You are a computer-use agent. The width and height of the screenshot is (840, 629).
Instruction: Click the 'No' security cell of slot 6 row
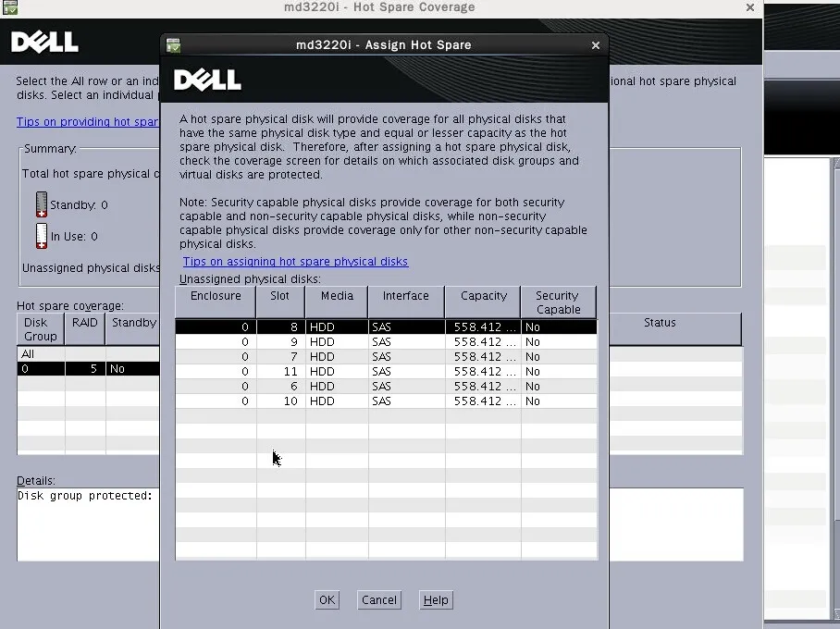coord(560,387)
